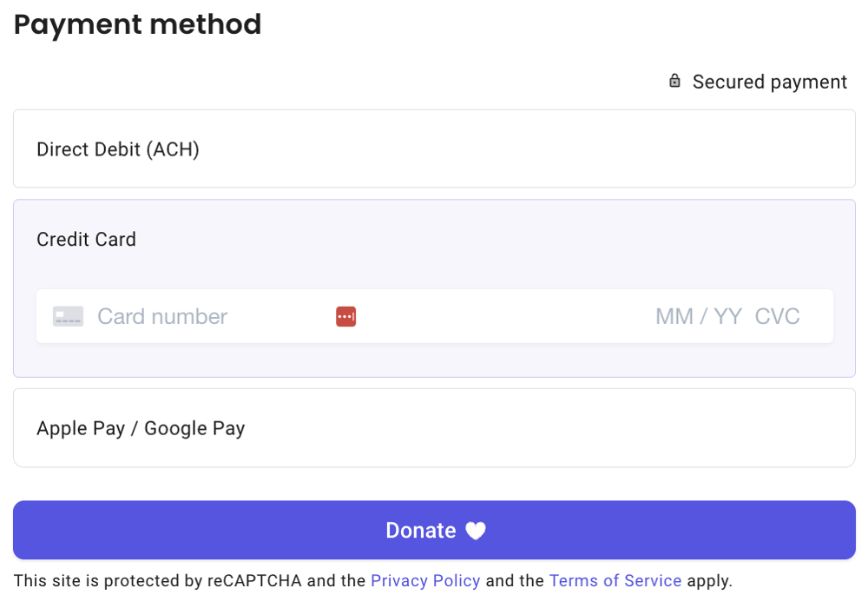This screenshot has width=868, height=608.
Task: Select Direct Debit (ACH) as payment method
Action: click(x=117, y=149)
